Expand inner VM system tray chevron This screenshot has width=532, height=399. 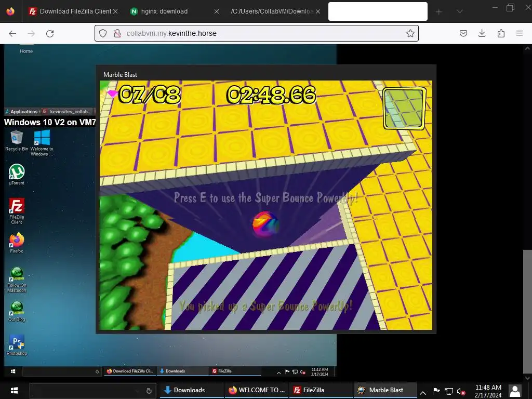[278, 372]
